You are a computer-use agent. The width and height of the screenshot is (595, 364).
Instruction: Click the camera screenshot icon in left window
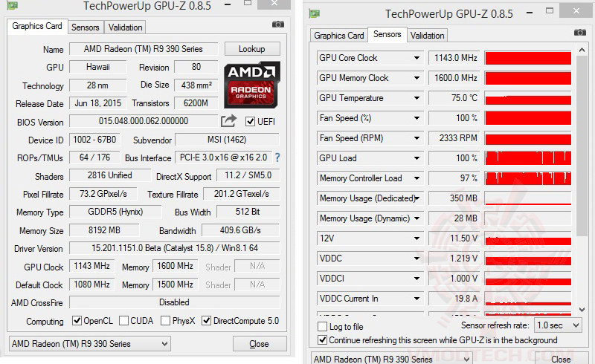tap(278, 25)
